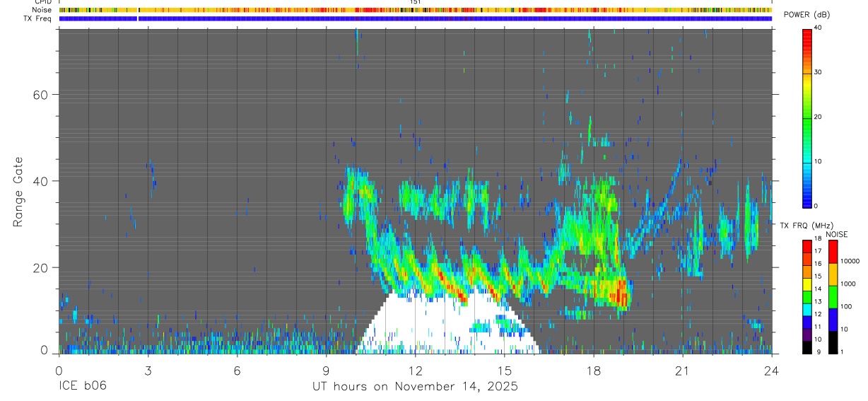Click the cyan segment of the TX FRQ colorbar
868x401 pixels.
pyautogui.click(x=807, y=309)
